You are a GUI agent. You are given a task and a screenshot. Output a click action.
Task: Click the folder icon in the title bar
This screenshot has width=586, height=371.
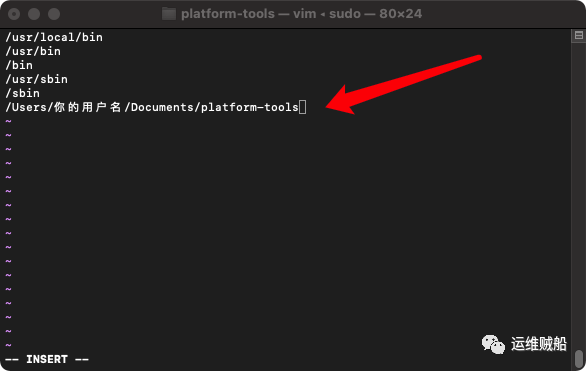(169, 14)
